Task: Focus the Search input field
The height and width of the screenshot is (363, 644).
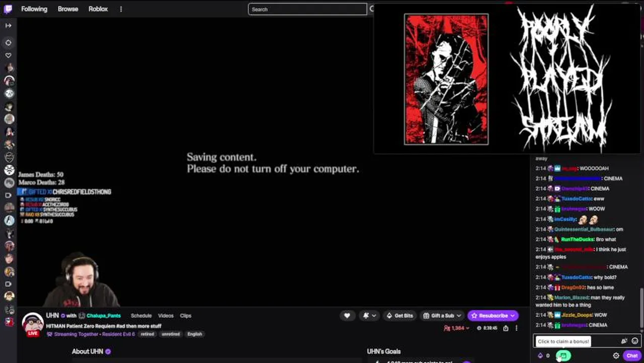Action: [307, 9]
